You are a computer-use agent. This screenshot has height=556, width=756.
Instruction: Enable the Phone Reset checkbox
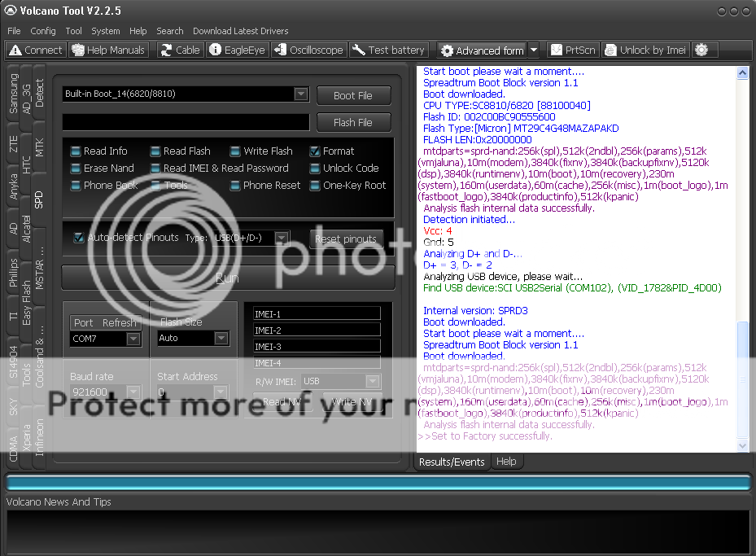(235, 186)
